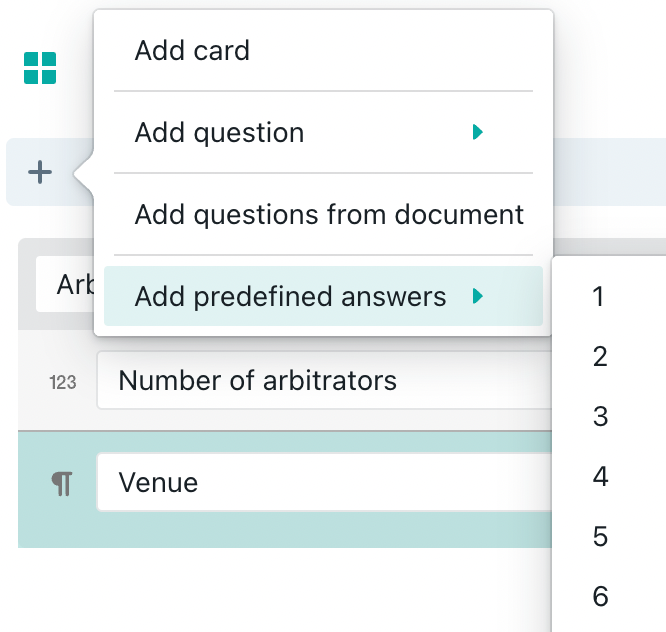Click the Add predefined answers submenu arrow
The height and width of the screenshot is (632, 666).
(478, 296)
